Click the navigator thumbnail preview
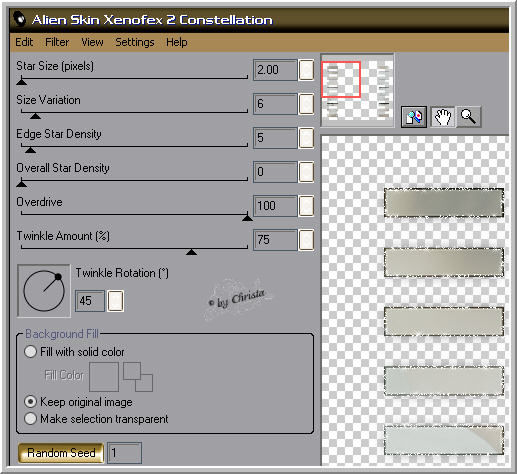The image size is (517, 474). [357, 90]
